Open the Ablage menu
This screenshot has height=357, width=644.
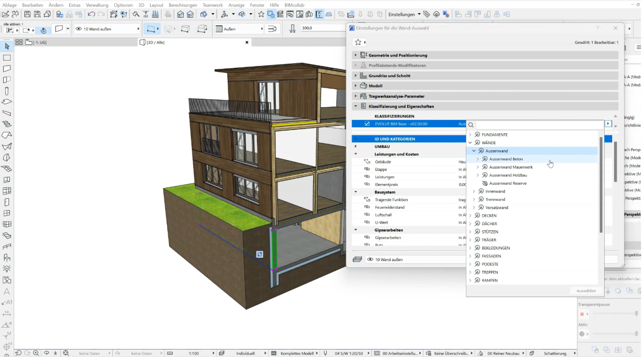9,5
